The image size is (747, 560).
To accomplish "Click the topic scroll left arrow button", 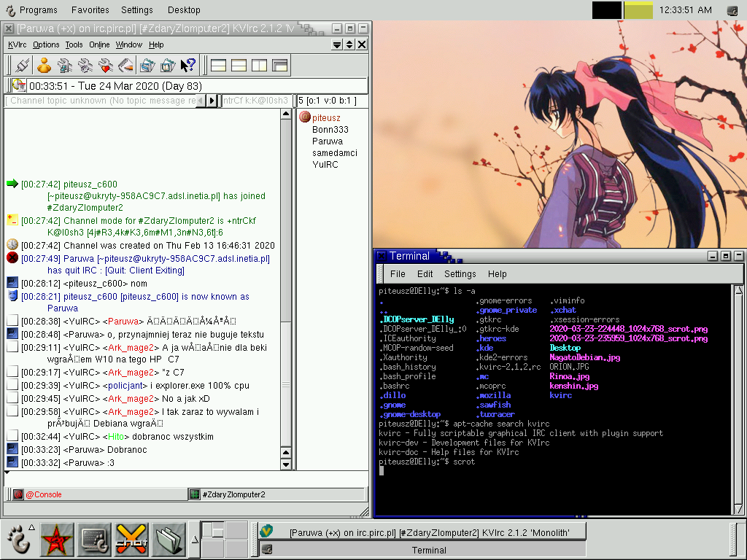I will tap(201, 101).
